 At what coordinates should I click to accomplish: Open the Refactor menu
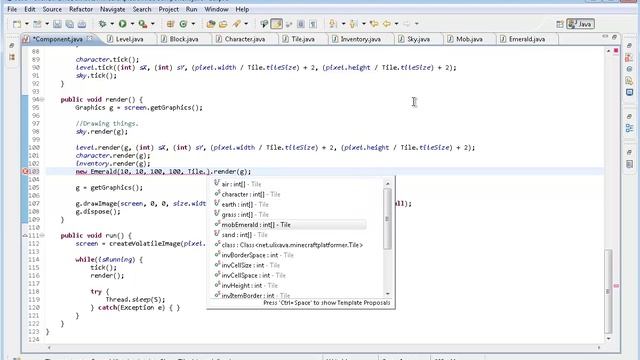coord(81,9)
